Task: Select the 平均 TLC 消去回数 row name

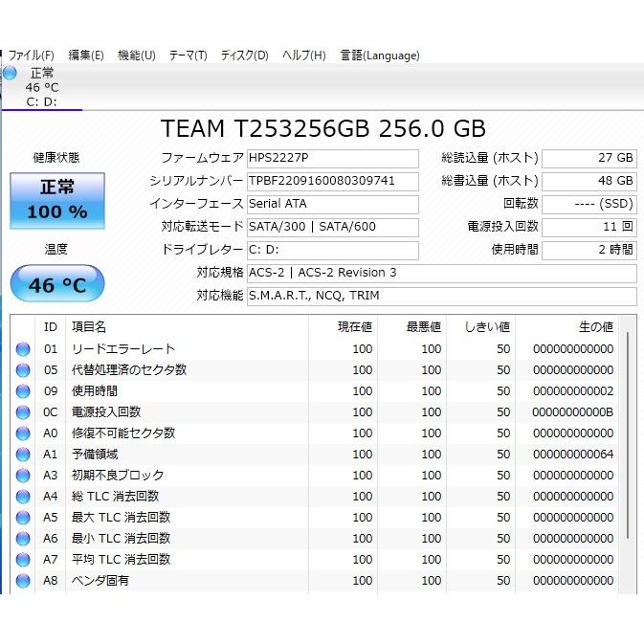Action: point(121,560)
